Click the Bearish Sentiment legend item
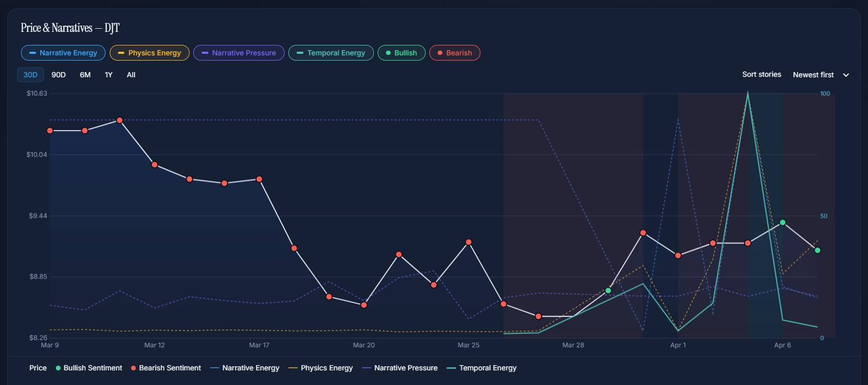The width and height of the screenshot is (868, 385). coord(166,368)
